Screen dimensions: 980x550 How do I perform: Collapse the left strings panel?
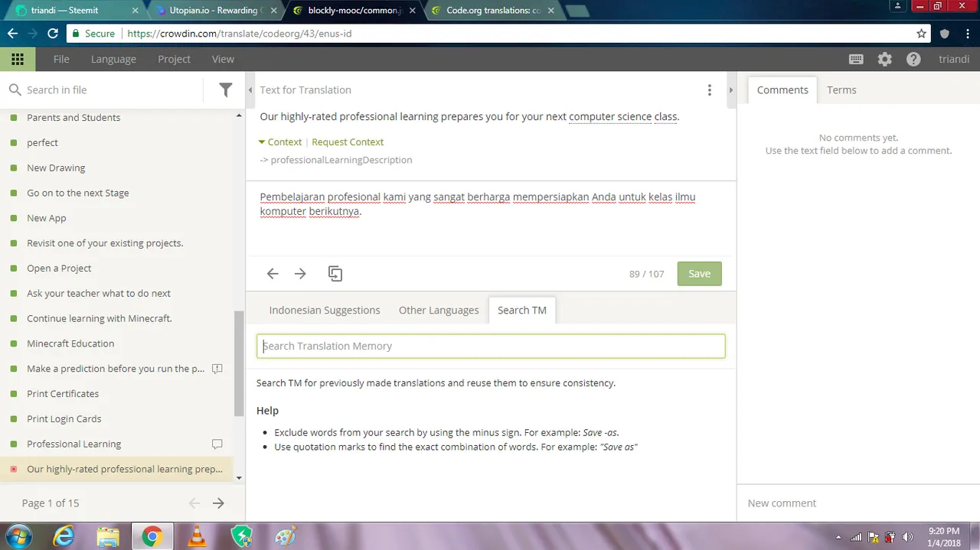pyautogui.click(x=250, y=90)
